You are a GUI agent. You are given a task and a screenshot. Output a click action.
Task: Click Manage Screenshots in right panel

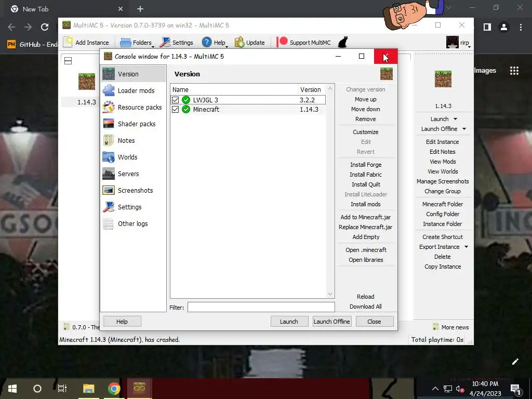click(443, 181)
